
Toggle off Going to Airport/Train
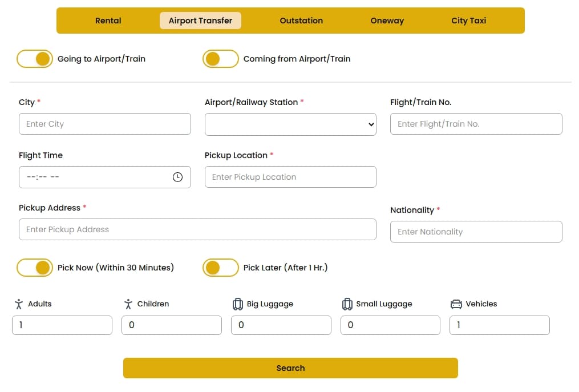[35, 59]
